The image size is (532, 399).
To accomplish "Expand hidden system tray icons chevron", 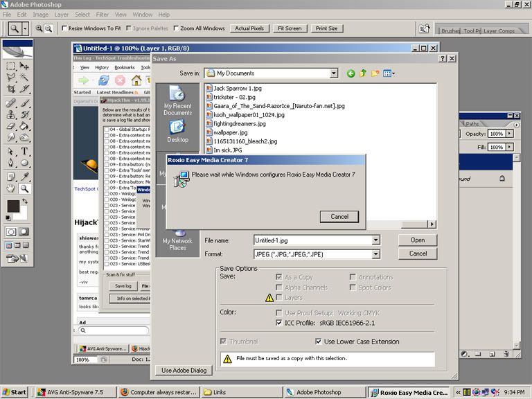I will pyautogui.click(x=458, y=392).
